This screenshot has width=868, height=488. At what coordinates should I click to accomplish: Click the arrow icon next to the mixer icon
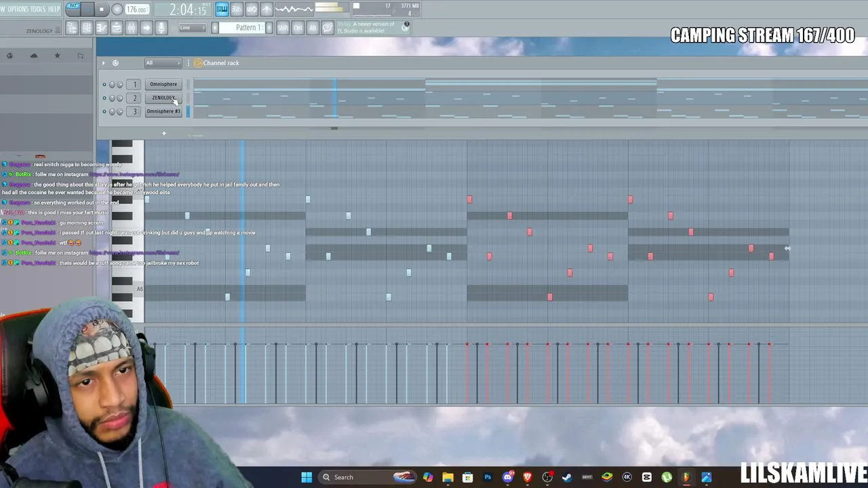click(146, 28)
